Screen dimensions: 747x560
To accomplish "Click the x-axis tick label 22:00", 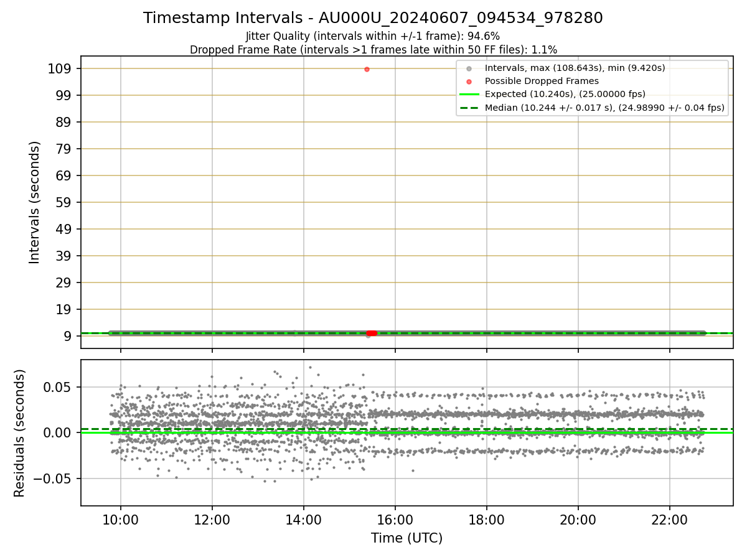I will [670, 519].
